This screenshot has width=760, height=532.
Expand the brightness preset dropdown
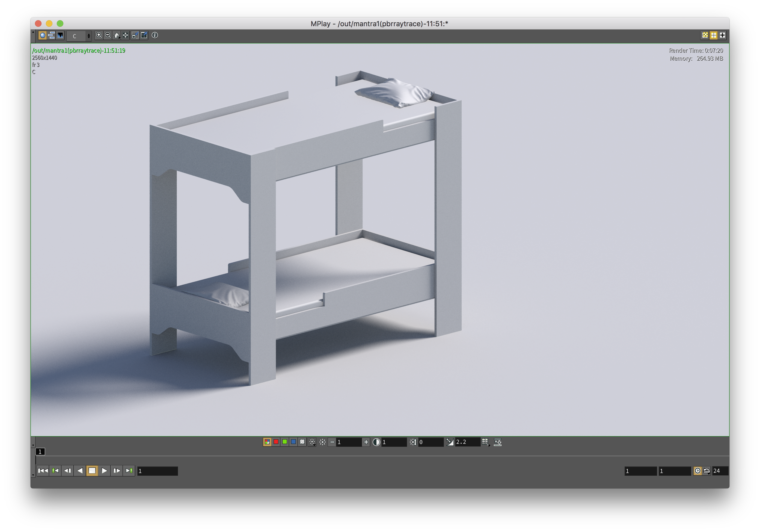(x=312, y=442)
